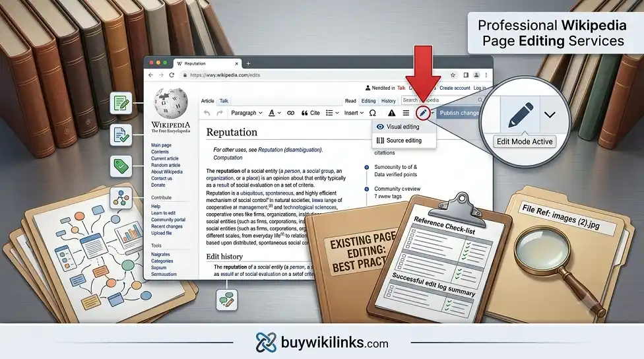The height and width of the screenshot is (359, 644).
Task: Open About Wikipedia sidebar link
Action: 167,172
